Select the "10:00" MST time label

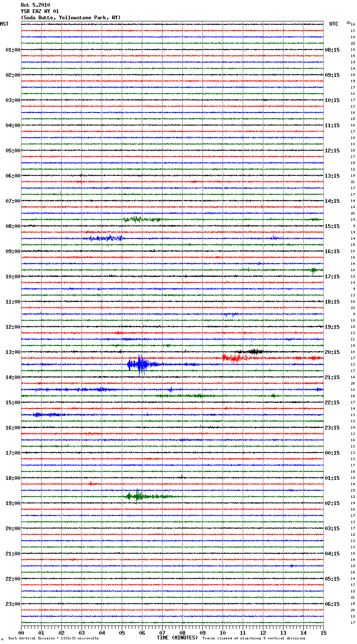click(13, 277)
